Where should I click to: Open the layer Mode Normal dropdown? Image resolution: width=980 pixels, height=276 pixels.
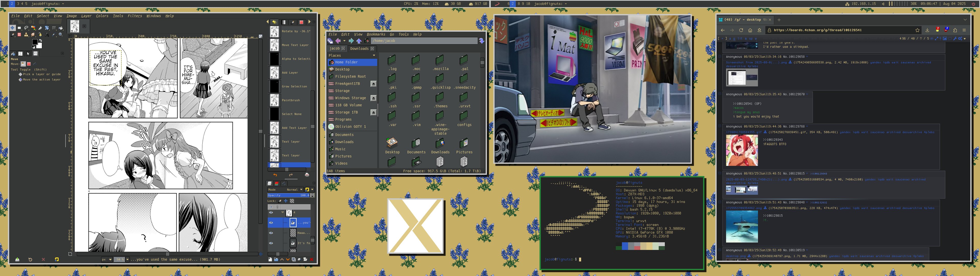tap(285, 190)
